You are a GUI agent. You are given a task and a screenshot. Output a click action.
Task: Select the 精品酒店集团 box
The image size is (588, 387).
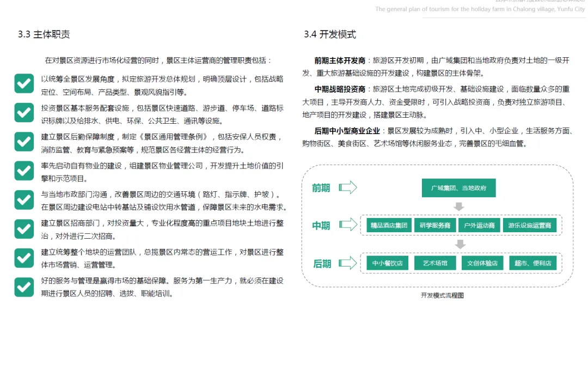(x=389, y=225)
